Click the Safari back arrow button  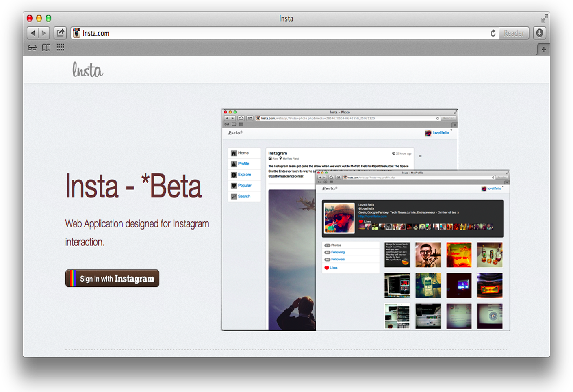tap(33, 33)
